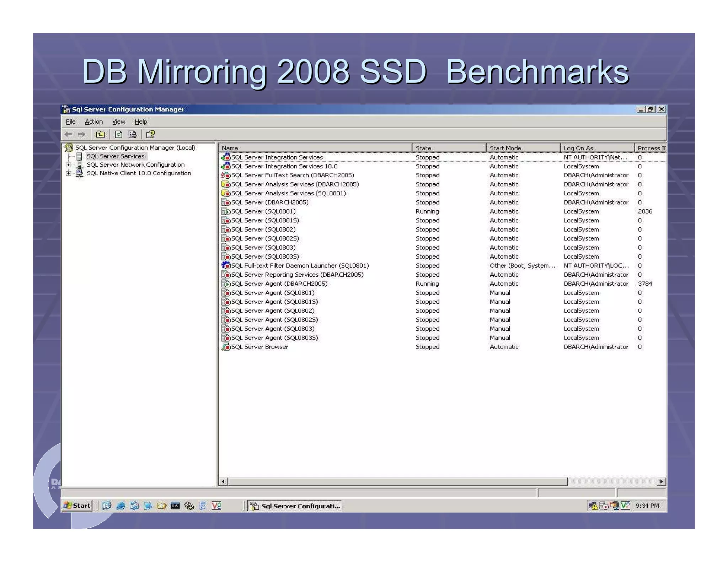728x562 pixels.
Task: Select the SQL Server Agent (SQL0801) row
Action: click(x=443, y=292)
